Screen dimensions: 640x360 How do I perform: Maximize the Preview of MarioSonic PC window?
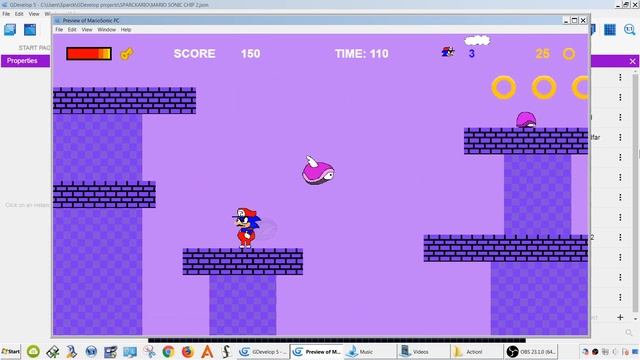pyautogui.click(x=574, y=20)
